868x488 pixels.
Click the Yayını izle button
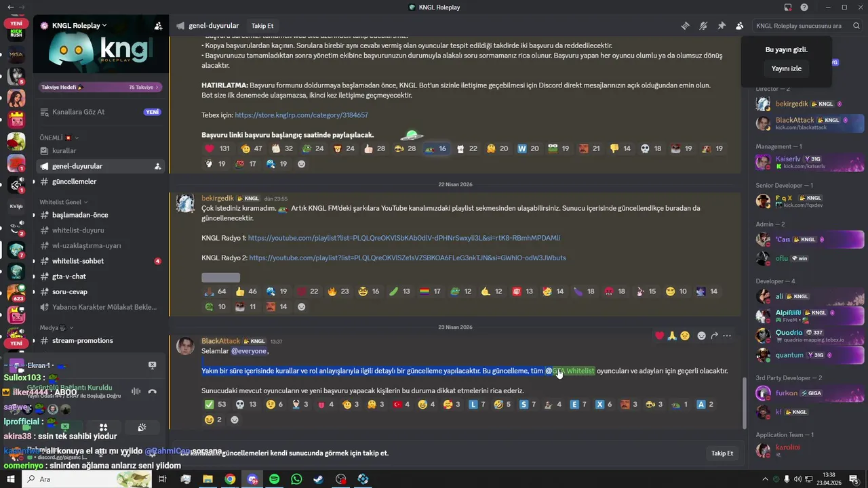pyautogui.click(x=787, y=68)
